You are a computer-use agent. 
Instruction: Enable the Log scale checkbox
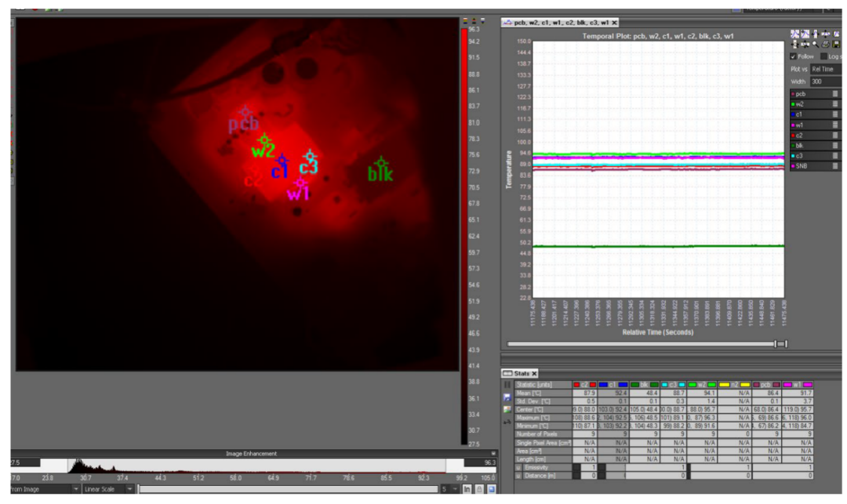[x=823, y=56]
